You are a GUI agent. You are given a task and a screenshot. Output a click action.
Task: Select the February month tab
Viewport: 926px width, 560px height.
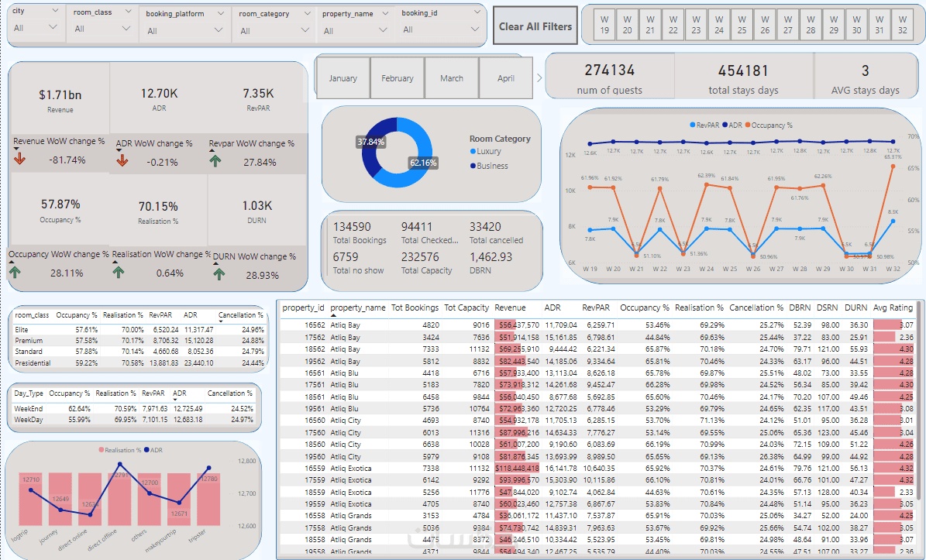tap(398, 78)
